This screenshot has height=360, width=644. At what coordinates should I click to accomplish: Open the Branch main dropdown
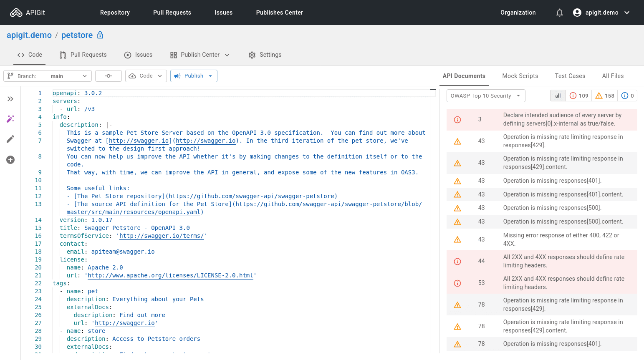pyautogui.click(x=48, y=76)
